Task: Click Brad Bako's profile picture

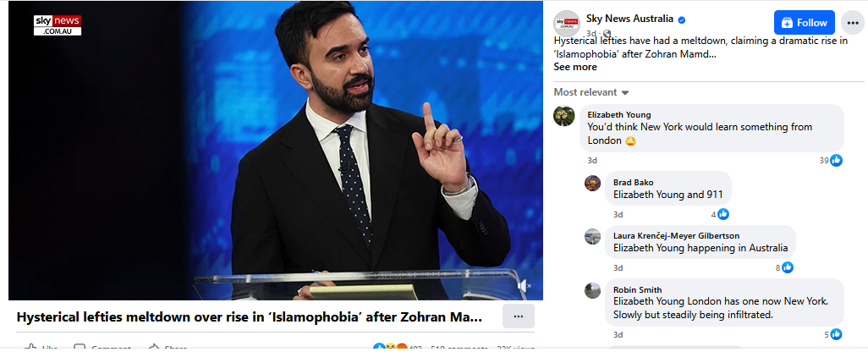Action: 593,184
